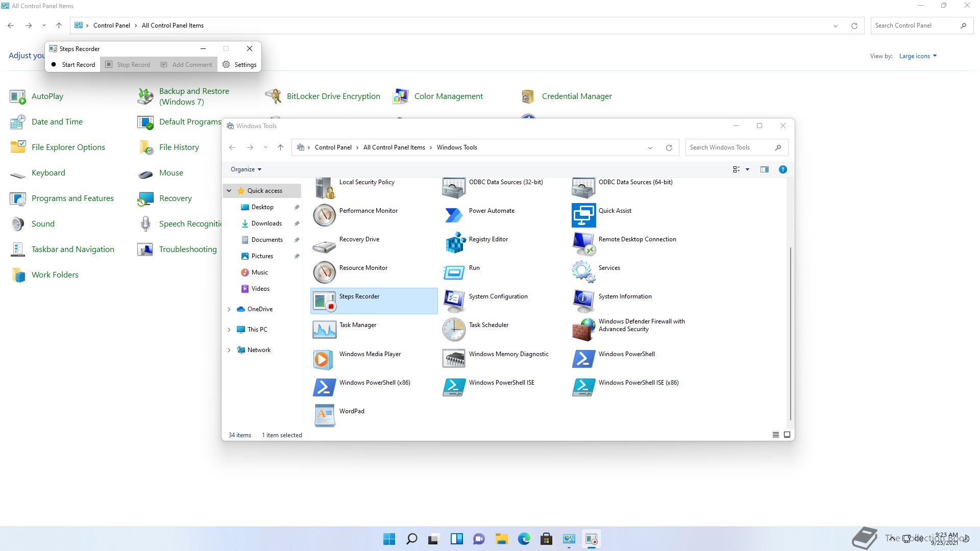Open Windows Defender Firewall with Advanced Security icon
Viewport: 980px width, 551px height.
click(583, 330)
